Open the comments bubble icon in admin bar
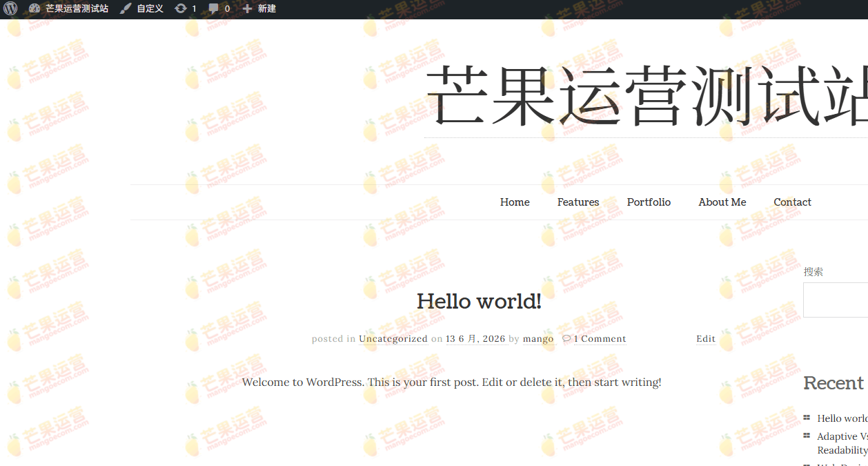The image size is (868, 466). 215,8
